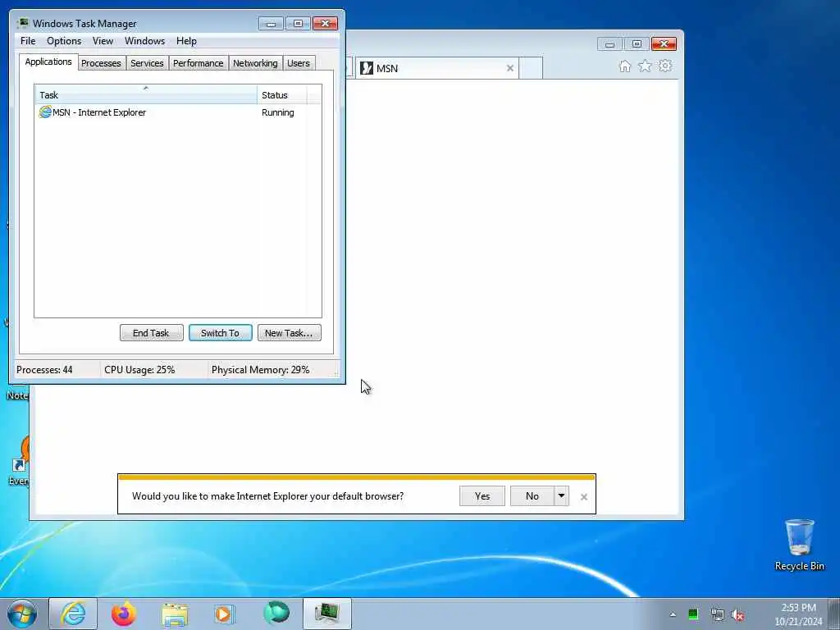Image resolution: width=840 pixels, height=630 pixels.
Task: Maximize the Internet Explorer window
Action: (637, 44)
